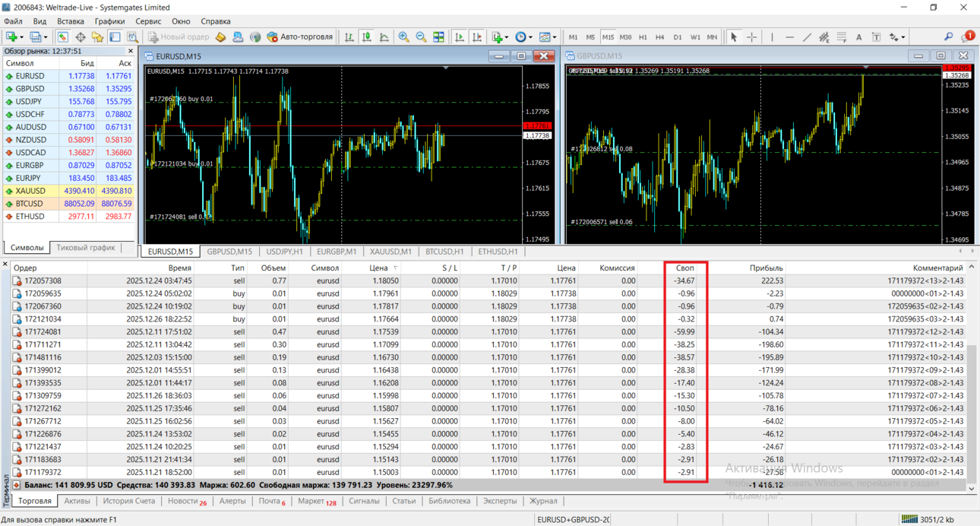
Task: Select the XAUUSD,M1 chart tab
Action: [x=390, y=252]
